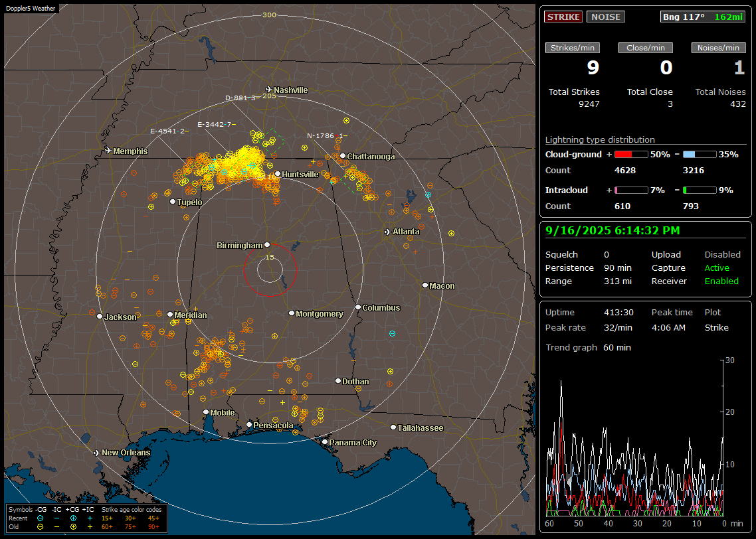The width and height of the screenshot is (756, 539).
Task: Click the Persistence value 90 min
Action: click(x=618, y=268)
